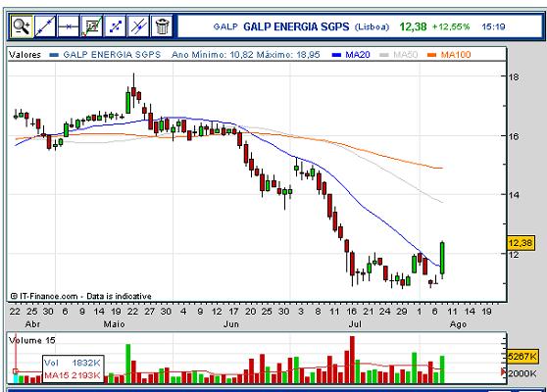This screenshot has width=547, height=392.
Task: Toggle the greyed MA50 legend entry
Action: (x=406, y=55)
